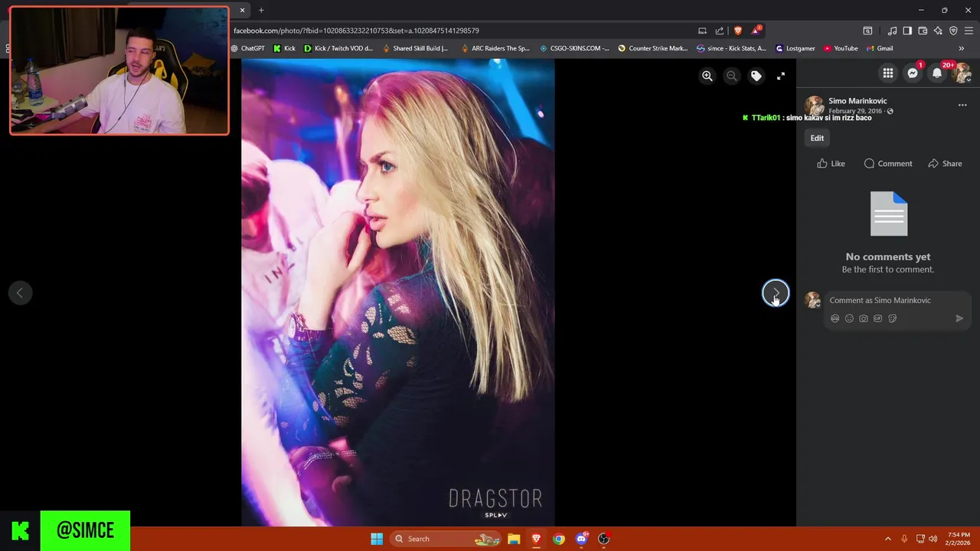Screen dimensions: 980x551
Task: Insert an emoji in comment
Action: pyautogui.click(x=849, y=318)
